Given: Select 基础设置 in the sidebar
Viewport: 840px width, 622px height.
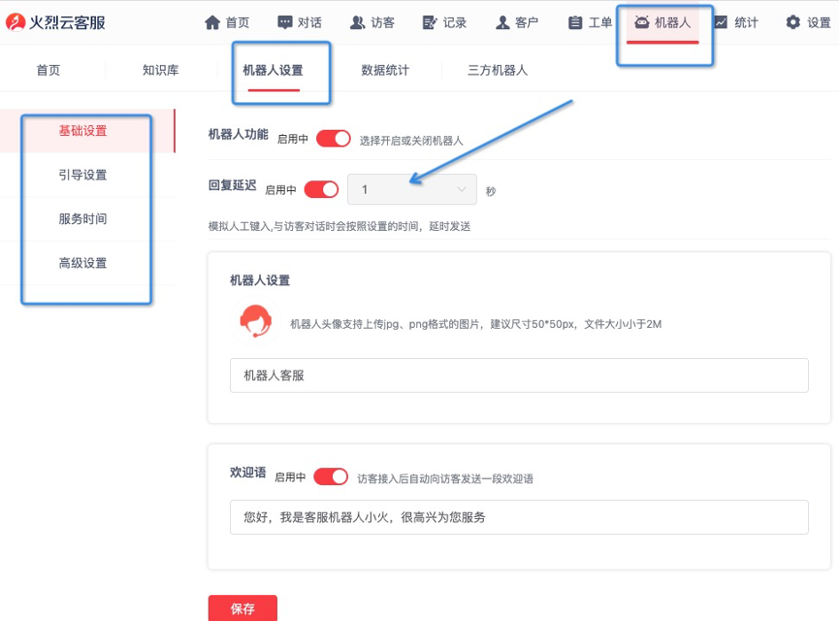Looking at the screenshot, I should (x=86, y=131).
